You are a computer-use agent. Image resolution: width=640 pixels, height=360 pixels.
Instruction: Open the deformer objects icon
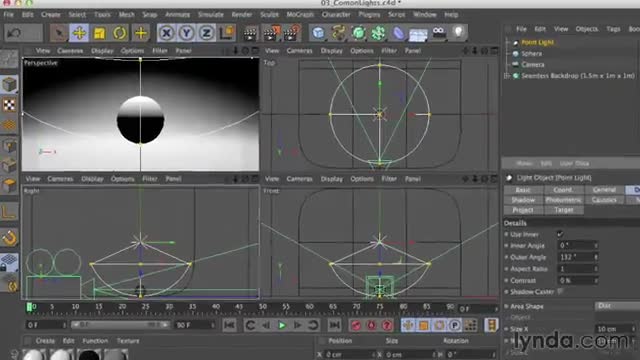(x=398, y=33)
